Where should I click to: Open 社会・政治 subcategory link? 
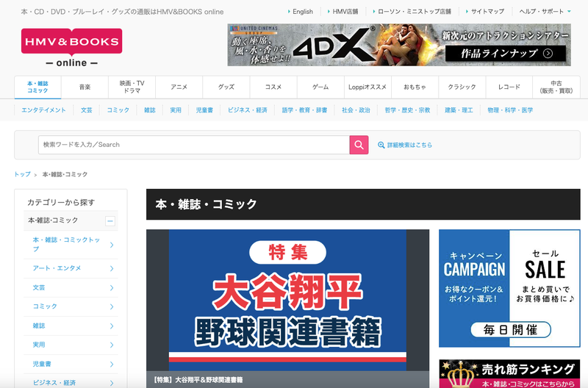tap(356, 110)
